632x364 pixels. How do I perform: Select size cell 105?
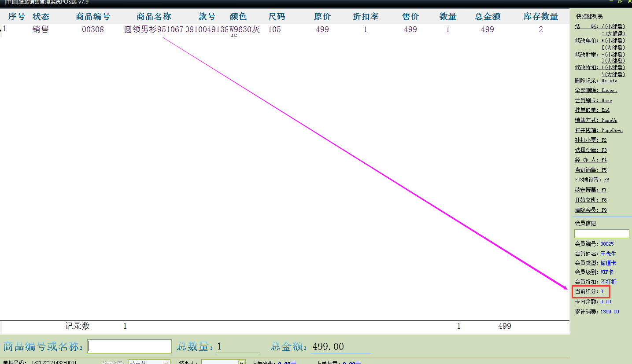click(274, 29)
